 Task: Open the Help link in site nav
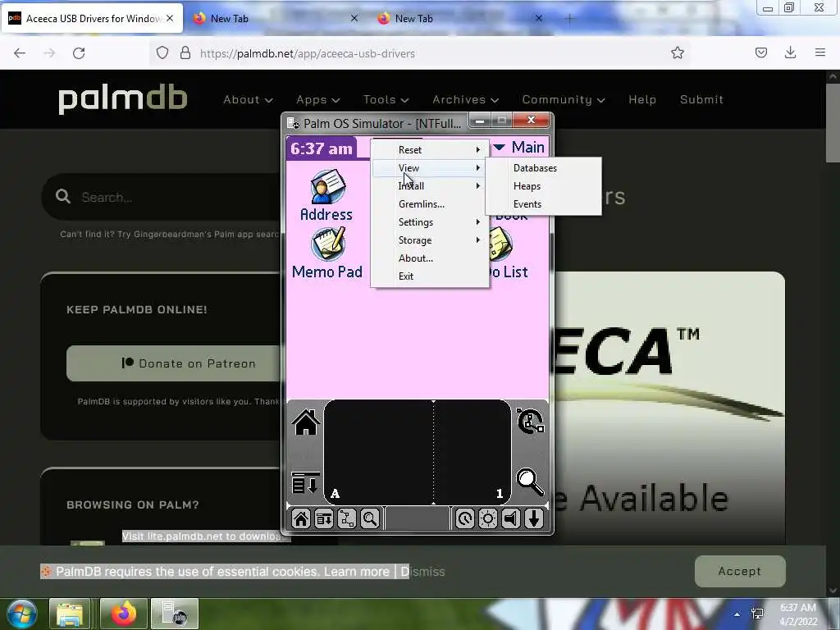pos(642,99)
